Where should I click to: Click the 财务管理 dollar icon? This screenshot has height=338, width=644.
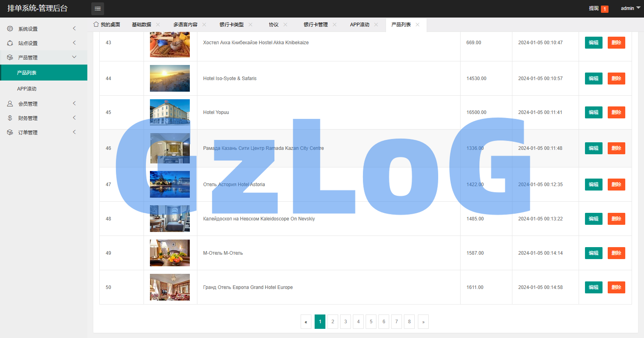pos(10,118)
